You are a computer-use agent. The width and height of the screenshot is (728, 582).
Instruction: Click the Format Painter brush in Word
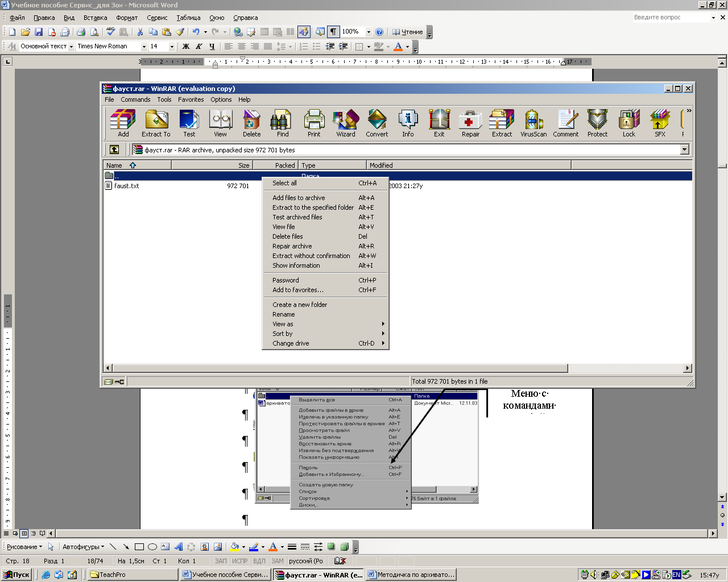[180, 32]
